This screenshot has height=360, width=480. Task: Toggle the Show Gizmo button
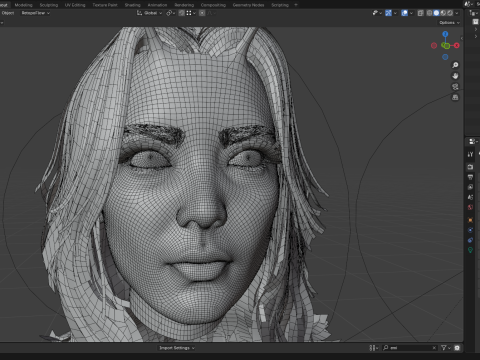pyautogui.click(x=388, y=13)
